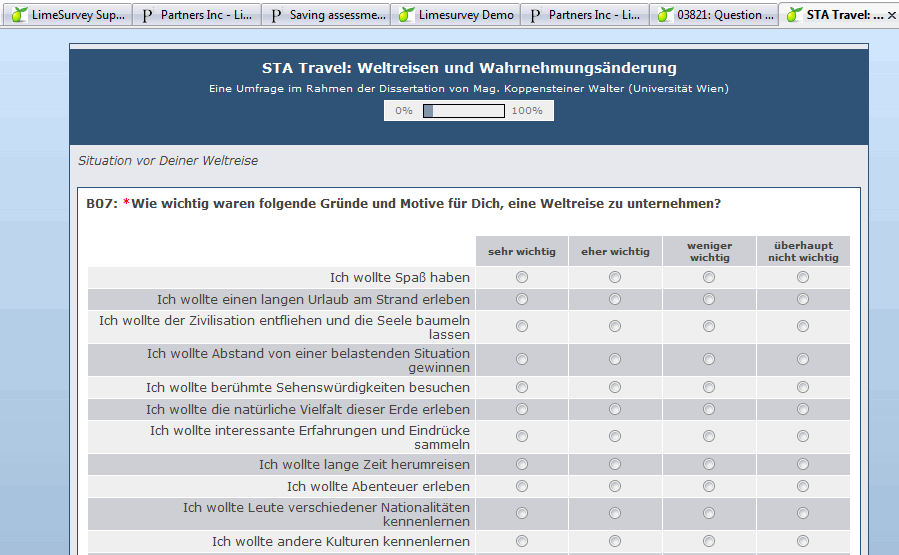Select 'sehr wichtig' for 'Ich wollte Spaß haben'

[522, 277]
